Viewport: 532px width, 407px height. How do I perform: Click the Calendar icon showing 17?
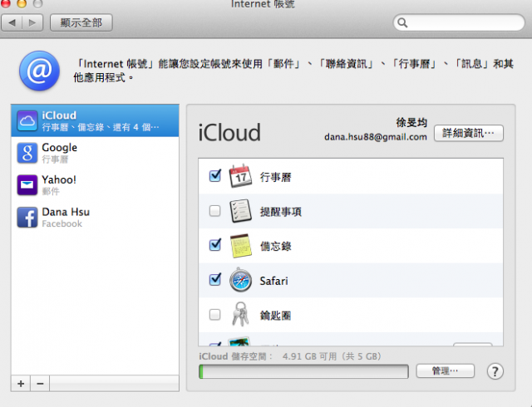pyautogui.click(x=240, y=176)
